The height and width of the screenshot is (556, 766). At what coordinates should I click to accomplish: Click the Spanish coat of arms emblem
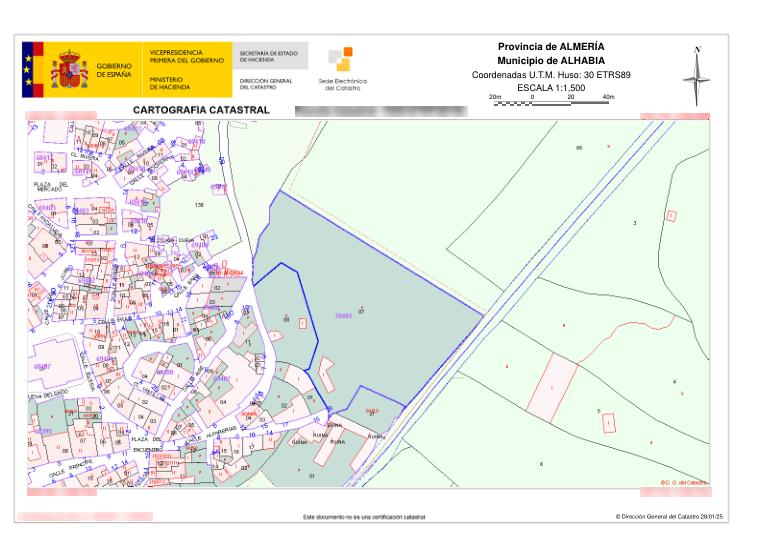[70, 69]
